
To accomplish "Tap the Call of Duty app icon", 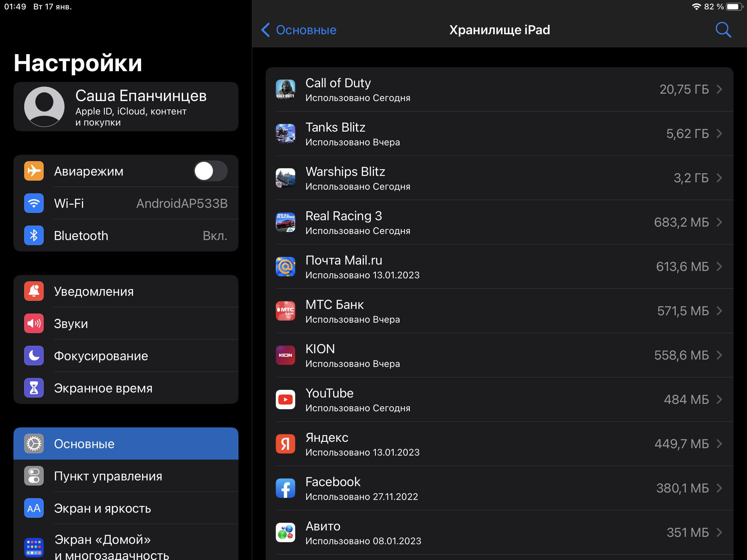I will click(x=285, y=89).
